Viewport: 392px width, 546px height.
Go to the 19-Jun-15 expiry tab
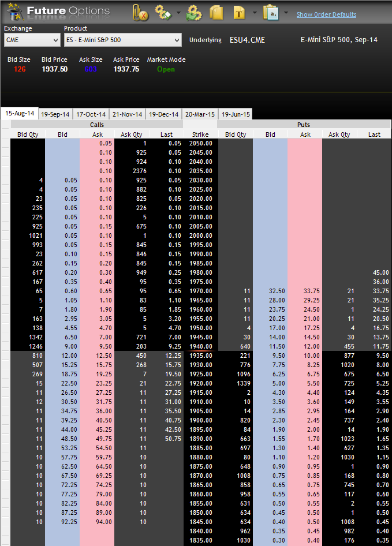click(x=236, y=114)
